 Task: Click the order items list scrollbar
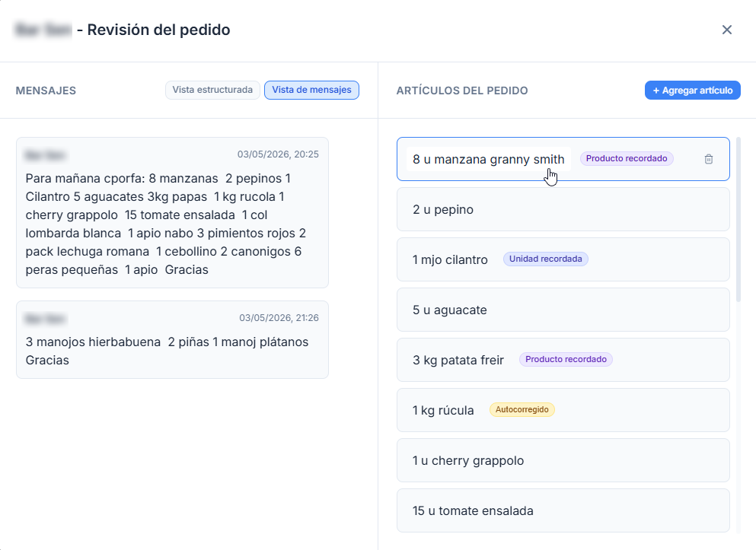point(738,220)
